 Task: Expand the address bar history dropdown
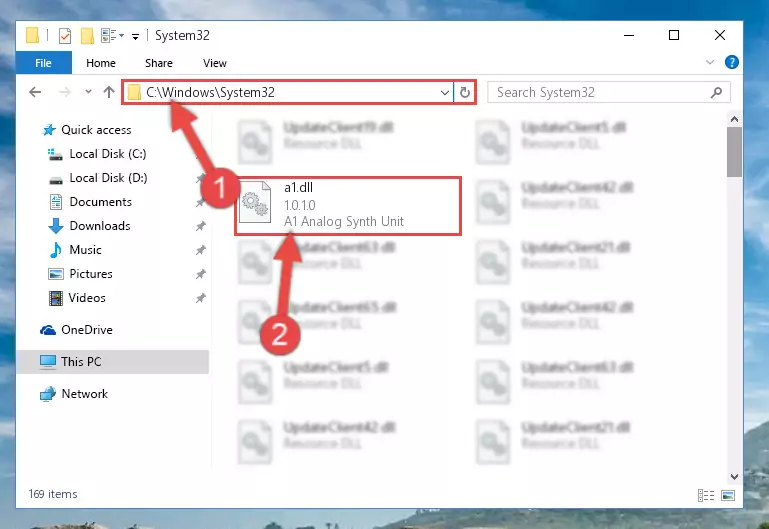pos(444,92)
